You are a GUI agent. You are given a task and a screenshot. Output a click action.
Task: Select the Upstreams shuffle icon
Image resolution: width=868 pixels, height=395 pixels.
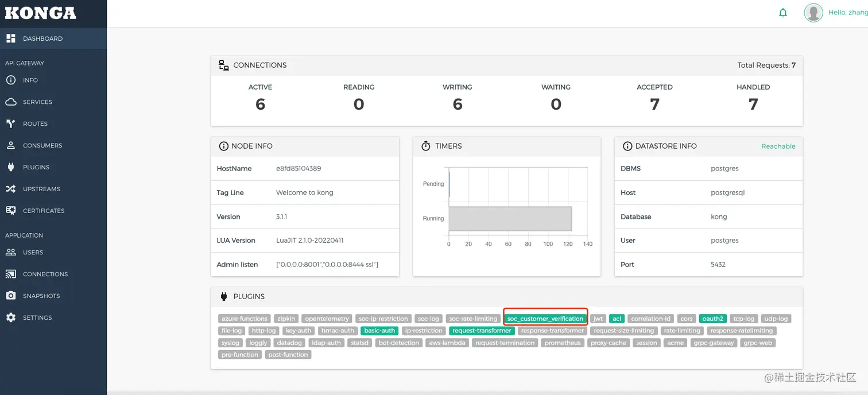pyautogui.click(x=10, y=189)
